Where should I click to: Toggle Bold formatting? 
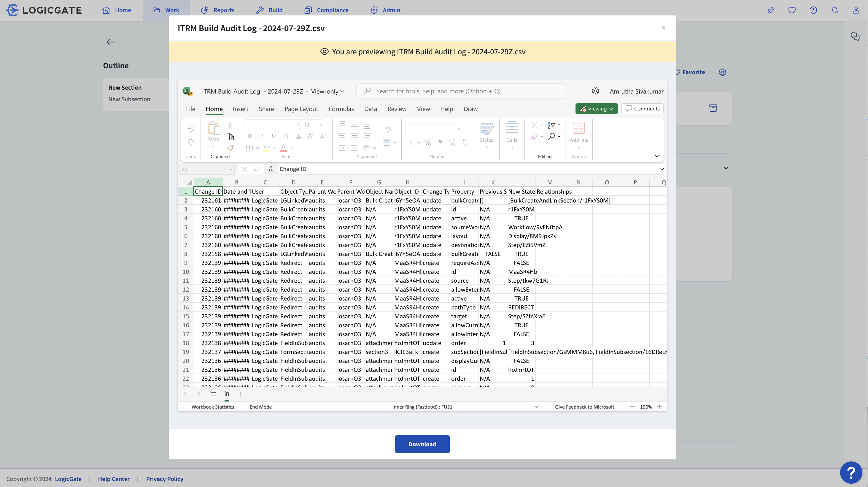pos(250,136)
